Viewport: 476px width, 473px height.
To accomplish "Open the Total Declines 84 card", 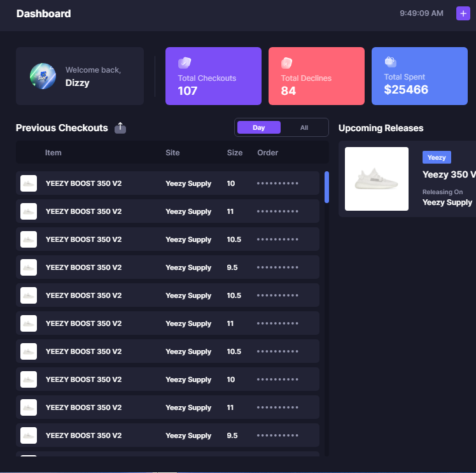I will click(x=316, y=76).
